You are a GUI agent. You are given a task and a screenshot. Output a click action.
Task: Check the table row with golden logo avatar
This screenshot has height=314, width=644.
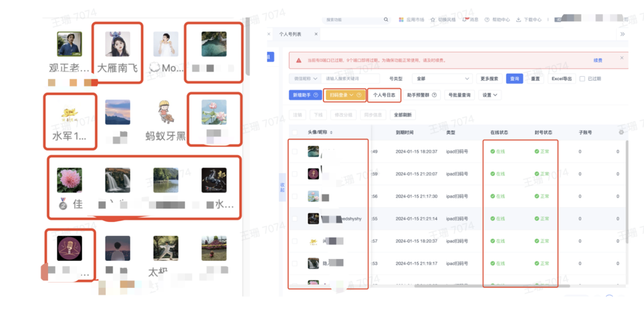click(294, 241)
